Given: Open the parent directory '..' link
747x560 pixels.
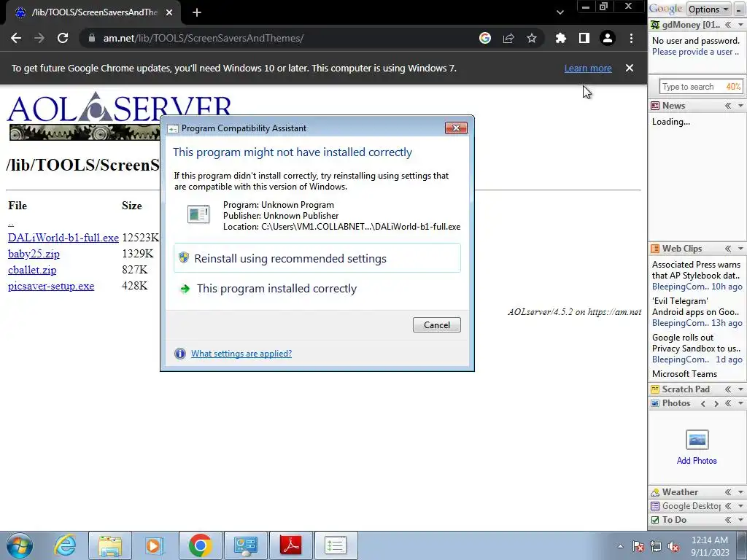Looking at the screenshot, I should pyautogui.click(x=11, y=222).
